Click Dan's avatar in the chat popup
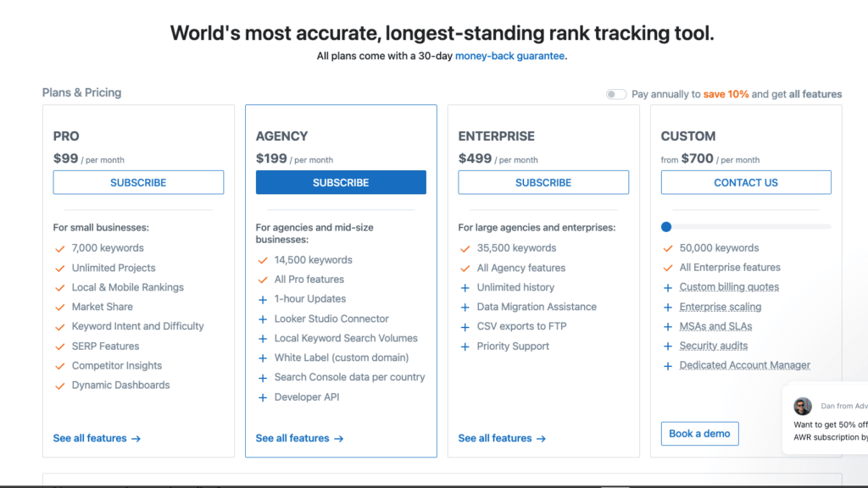868x488 pixels. coord(803,407)
